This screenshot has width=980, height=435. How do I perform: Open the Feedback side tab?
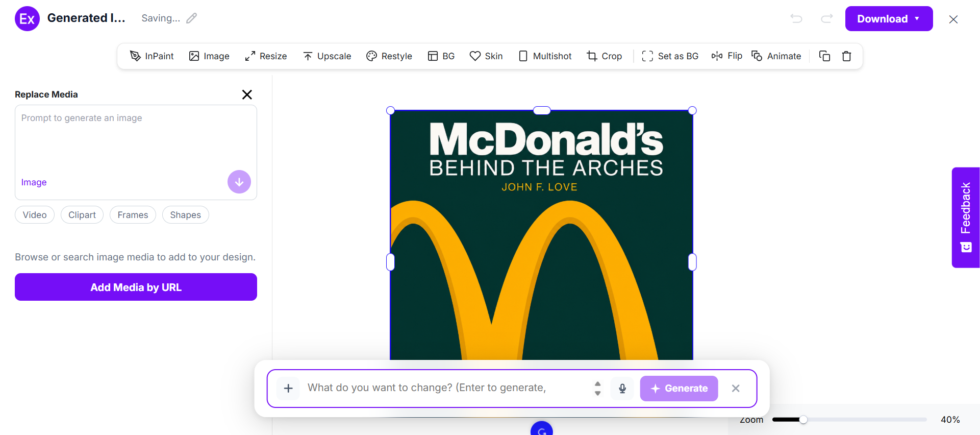(966, 217)
